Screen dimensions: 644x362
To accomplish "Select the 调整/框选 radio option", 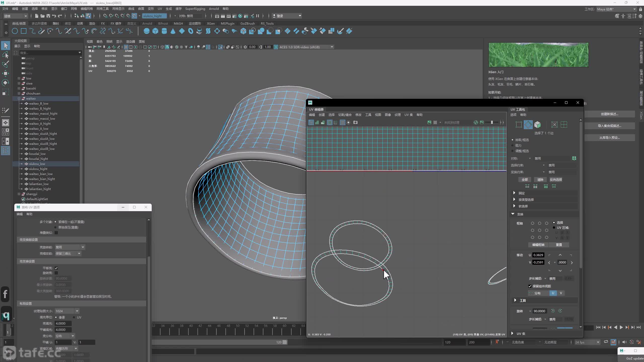I will 512,151.
